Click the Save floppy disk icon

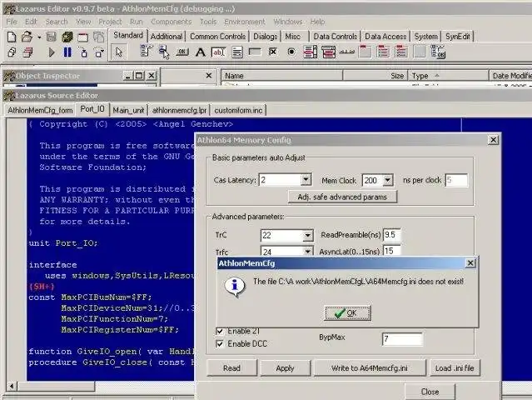click(x=52, y=37)
